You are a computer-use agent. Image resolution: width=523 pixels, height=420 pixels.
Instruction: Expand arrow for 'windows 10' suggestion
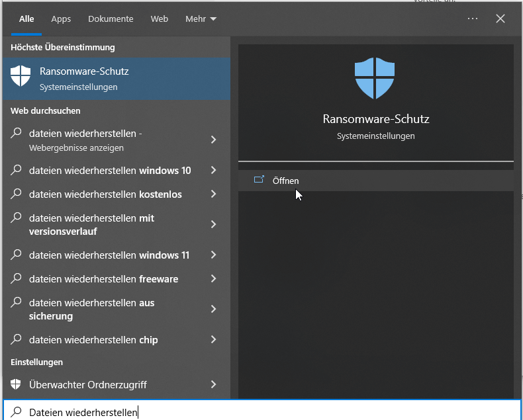click(x=213, y=171)
